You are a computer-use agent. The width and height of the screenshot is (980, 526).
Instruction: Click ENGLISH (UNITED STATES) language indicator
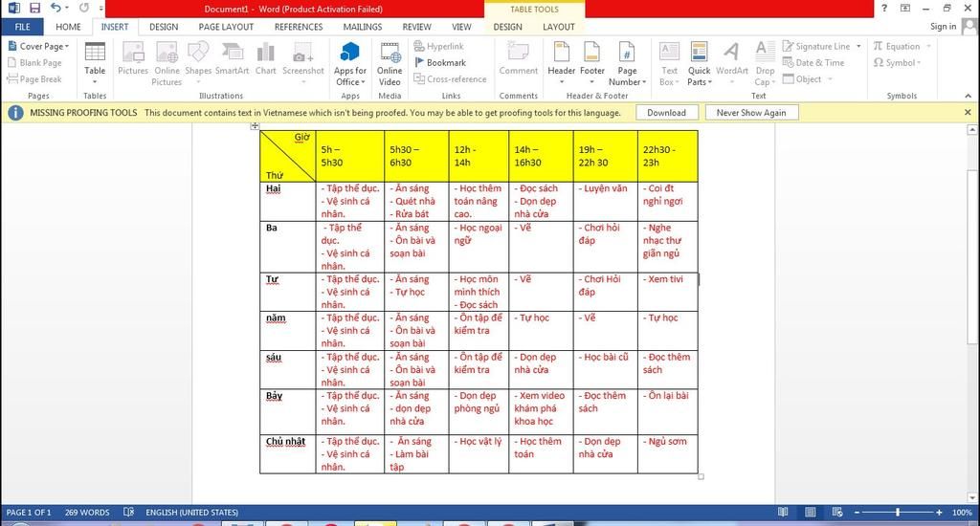click(191, 513)
